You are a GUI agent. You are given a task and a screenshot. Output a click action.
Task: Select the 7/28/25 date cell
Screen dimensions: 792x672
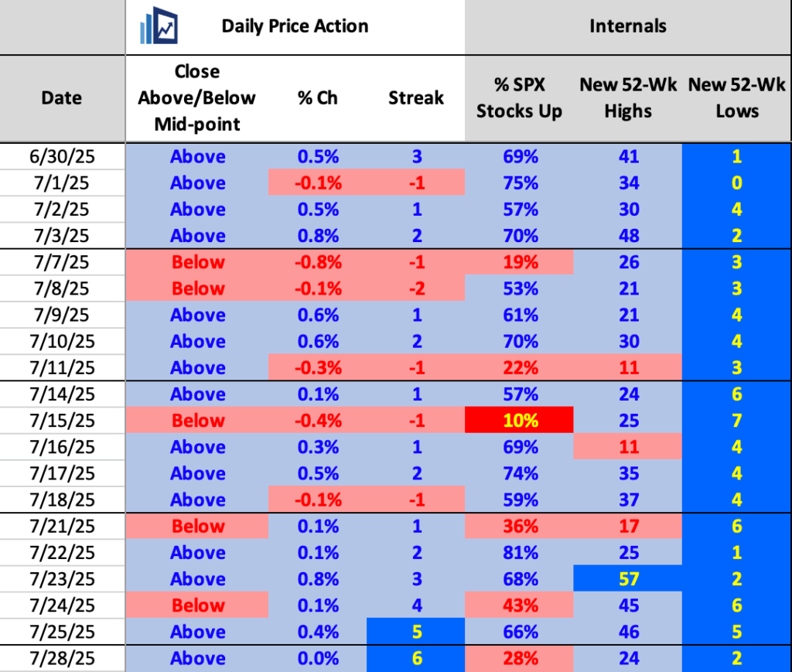click(62, 658)
